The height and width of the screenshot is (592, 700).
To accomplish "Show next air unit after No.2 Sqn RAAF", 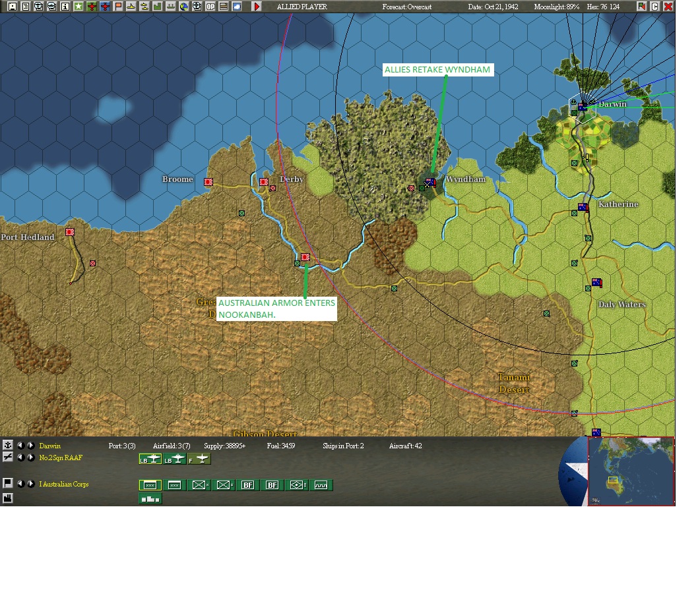I will coord(30,458).
